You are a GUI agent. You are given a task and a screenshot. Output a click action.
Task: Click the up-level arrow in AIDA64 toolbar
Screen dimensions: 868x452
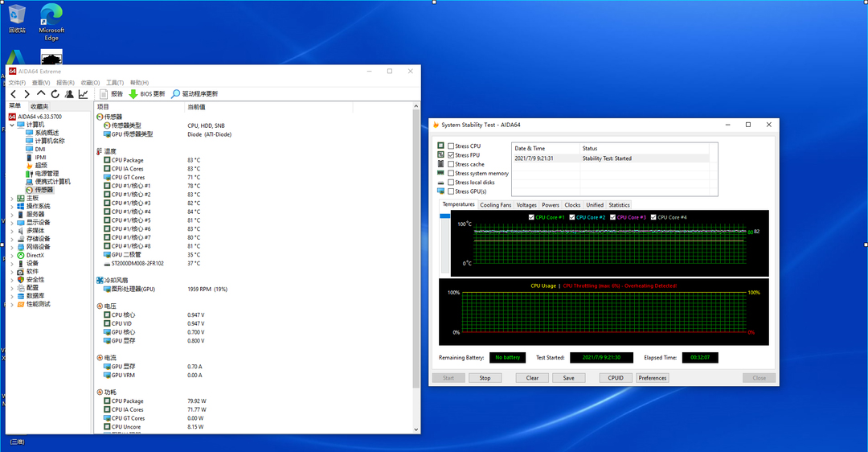[41, 93]
